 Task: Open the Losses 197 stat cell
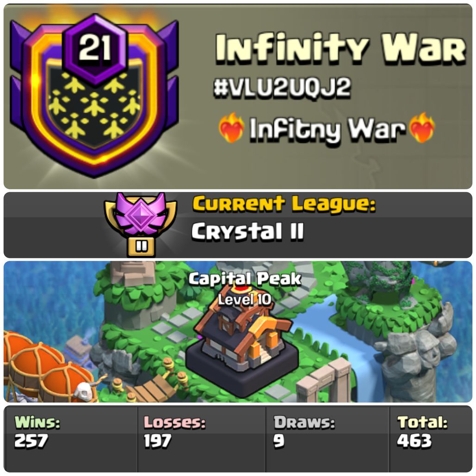201,439
